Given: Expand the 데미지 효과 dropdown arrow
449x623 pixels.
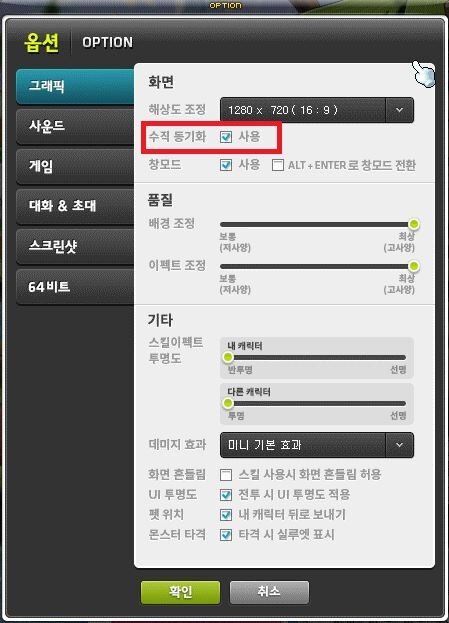Looking at the screenshot, I should click(399, 445).
